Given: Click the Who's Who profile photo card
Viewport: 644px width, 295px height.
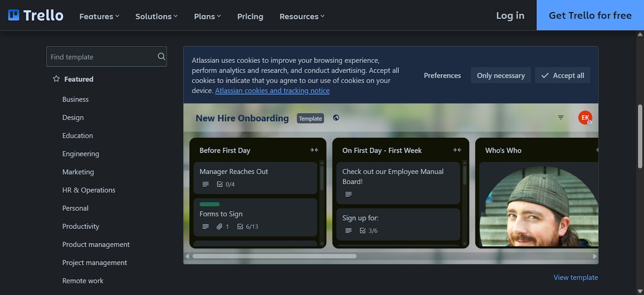Looking at the screenshot, I should tap(539, 204).
